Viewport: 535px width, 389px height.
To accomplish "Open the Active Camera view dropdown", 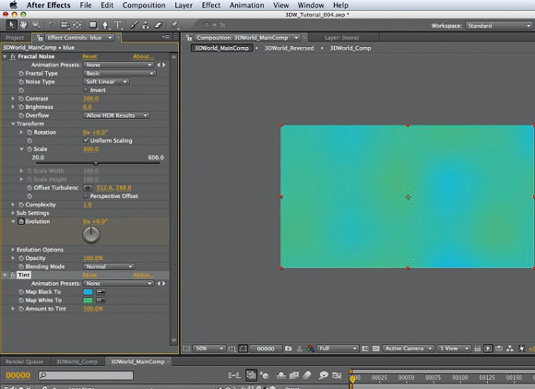I will tap(408, 348).
